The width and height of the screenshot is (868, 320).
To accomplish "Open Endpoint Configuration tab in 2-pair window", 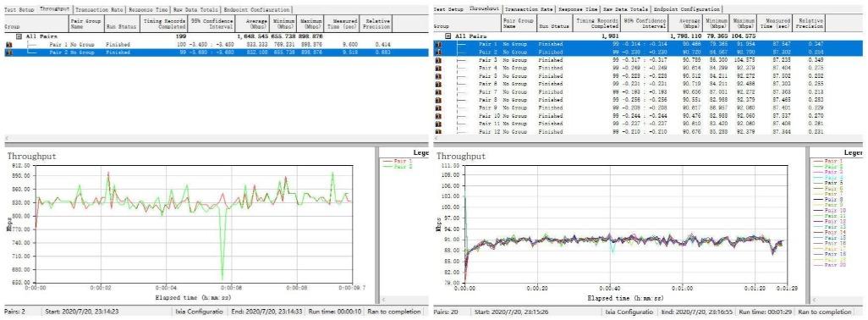I will click(x=256, y=10).
